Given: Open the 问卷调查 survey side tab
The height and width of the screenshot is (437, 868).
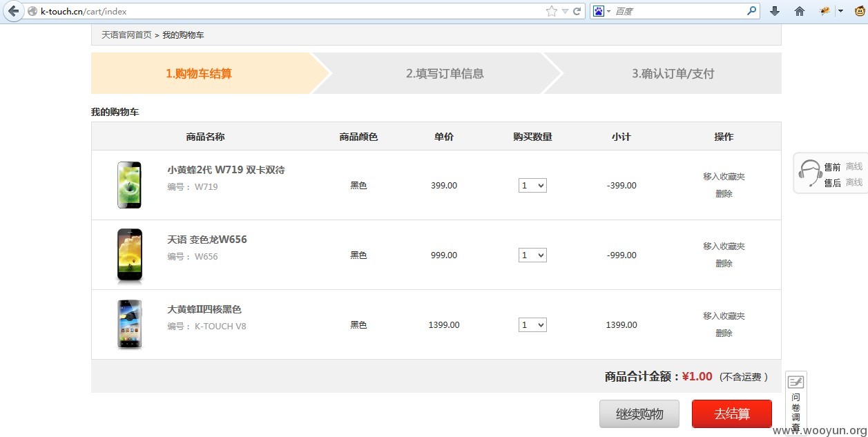Looking at the screenshot, I should (x=795, y=403).
